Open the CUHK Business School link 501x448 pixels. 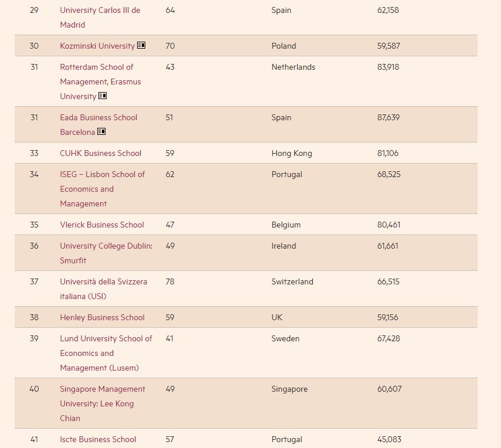tap(101, 154)
